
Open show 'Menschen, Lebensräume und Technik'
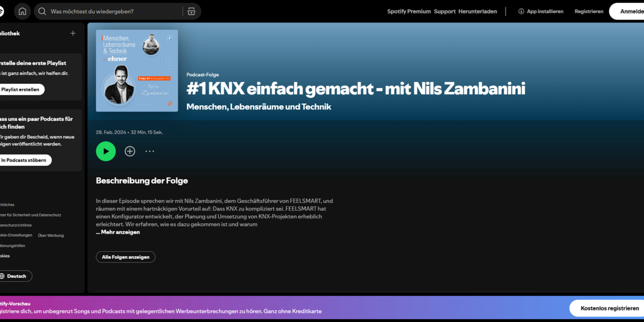[x=259, y=107]
